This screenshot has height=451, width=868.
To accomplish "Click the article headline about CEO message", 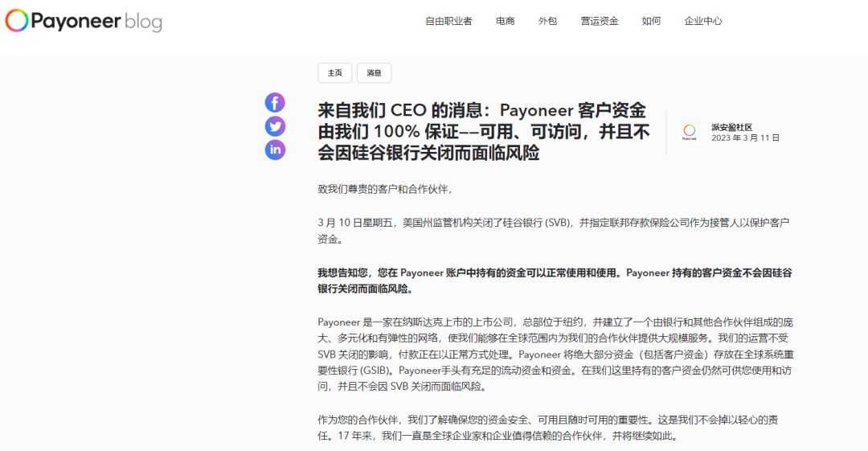I will (483, 132).
